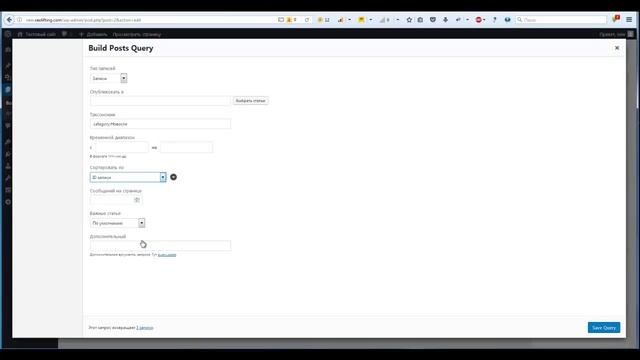Click the link under the additional arguments field
Image resolution: width=640 pixels, height=360 pixels.
[x=167, y=255]
